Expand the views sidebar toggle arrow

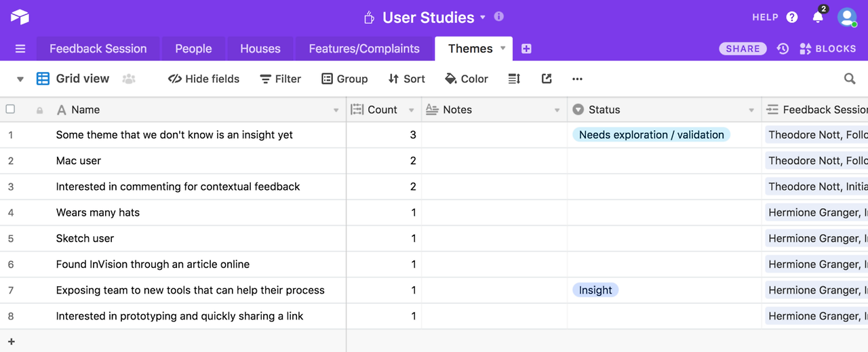click(x=20, y=79)
